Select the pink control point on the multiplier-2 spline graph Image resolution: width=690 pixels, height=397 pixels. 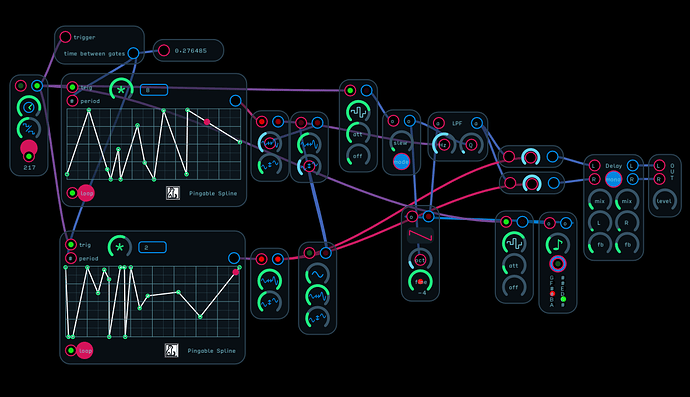[x=236, y=272]
